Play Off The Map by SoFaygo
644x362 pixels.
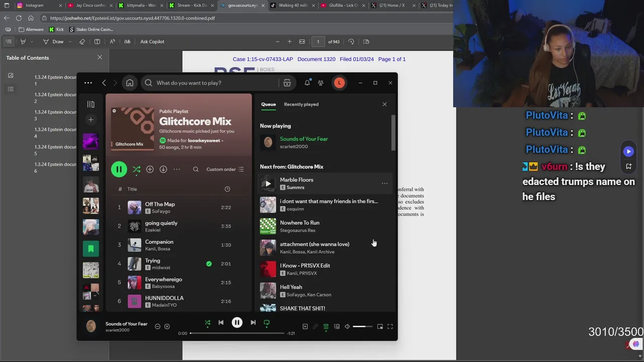[x=179, y=208]
